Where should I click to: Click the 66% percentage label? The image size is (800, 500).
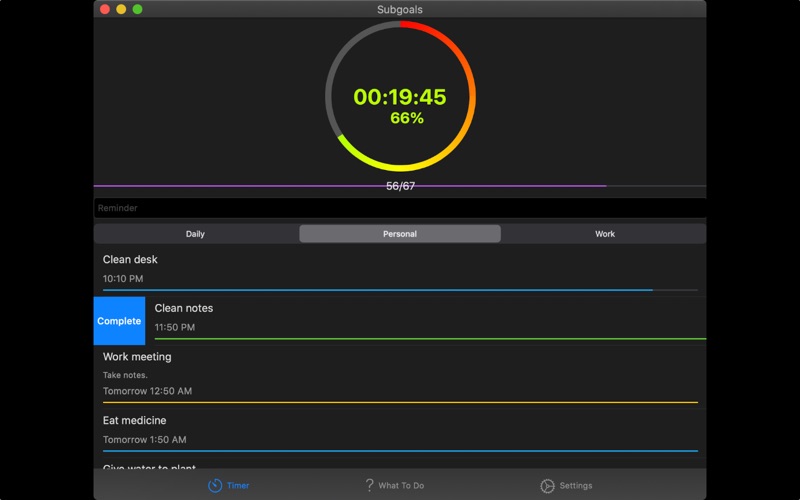coord(407,118)
